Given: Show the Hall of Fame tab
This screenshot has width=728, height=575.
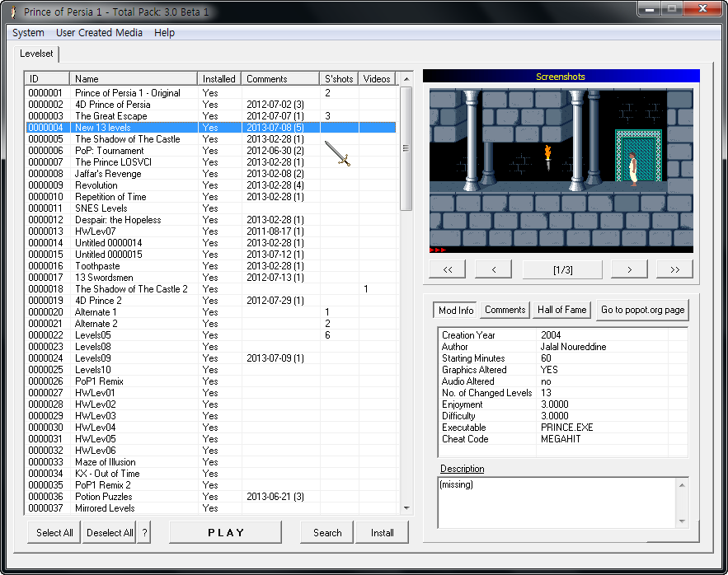Looking at the screenshot, I should point(561,310).
